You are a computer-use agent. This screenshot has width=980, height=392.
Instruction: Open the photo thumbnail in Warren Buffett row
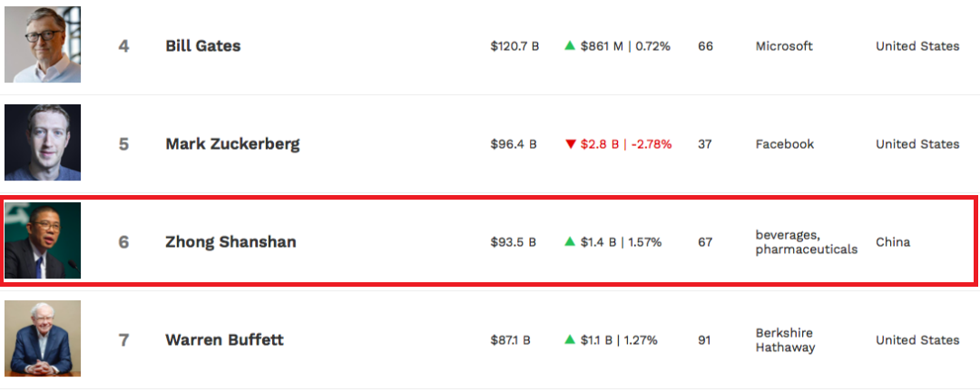(x=43, y=338)
